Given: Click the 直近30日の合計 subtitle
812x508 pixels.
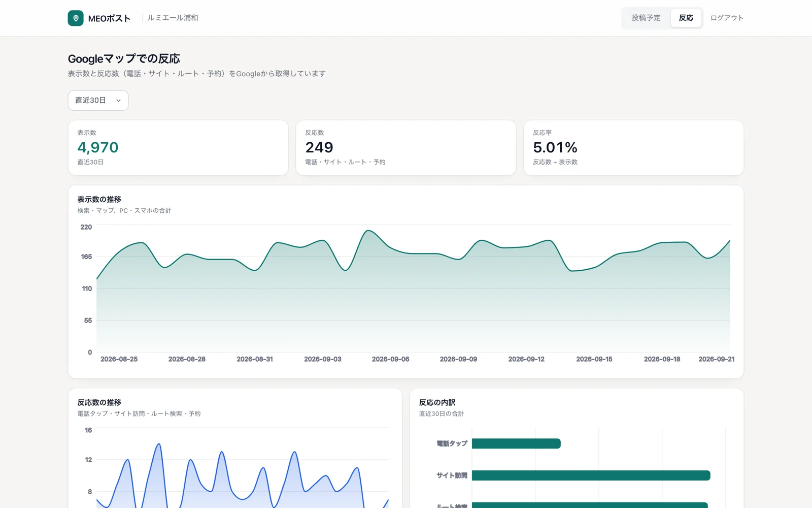Looking at the screenshot, I should coord(442,414).
